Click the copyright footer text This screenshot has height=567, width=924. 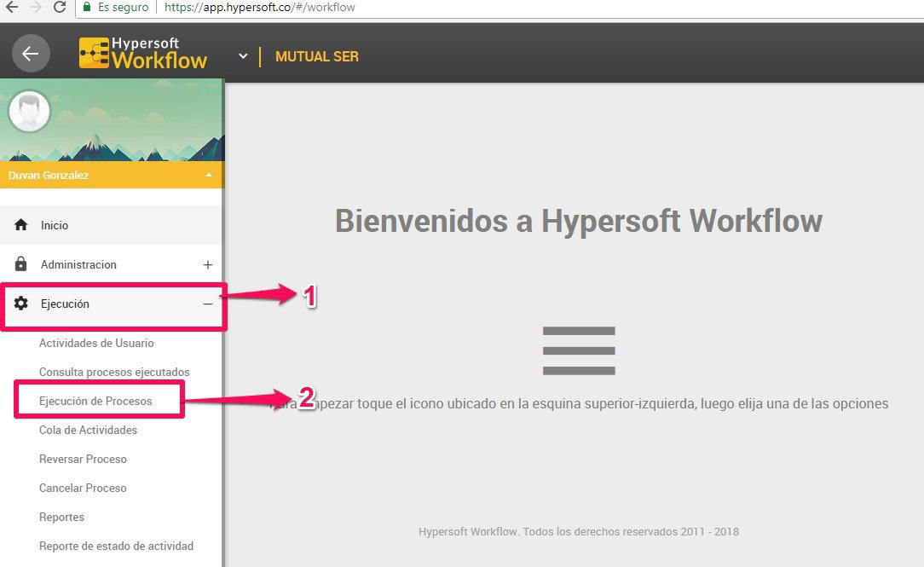coord(579,532)
